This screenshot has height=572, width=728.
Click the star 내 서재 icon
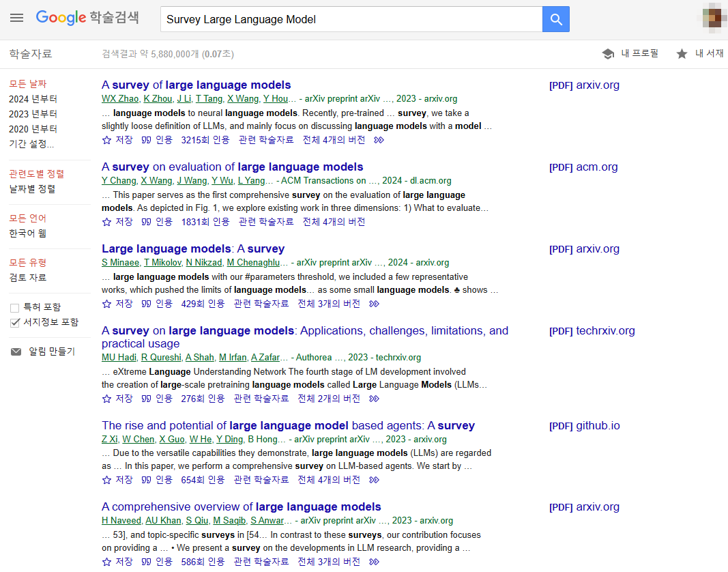(x=682, y=54)
